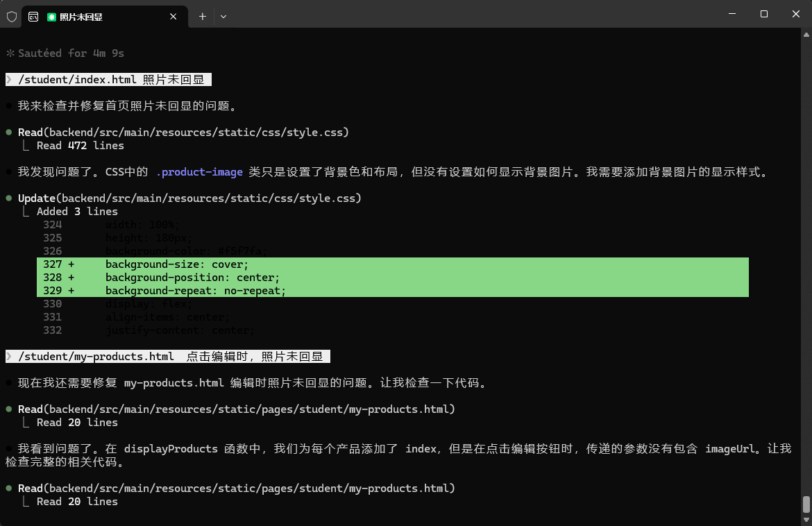Click '我来检查并修复首页照片未回显的问题' message
The height and width of the screenshot is (526, 812).
pos(128,105)
